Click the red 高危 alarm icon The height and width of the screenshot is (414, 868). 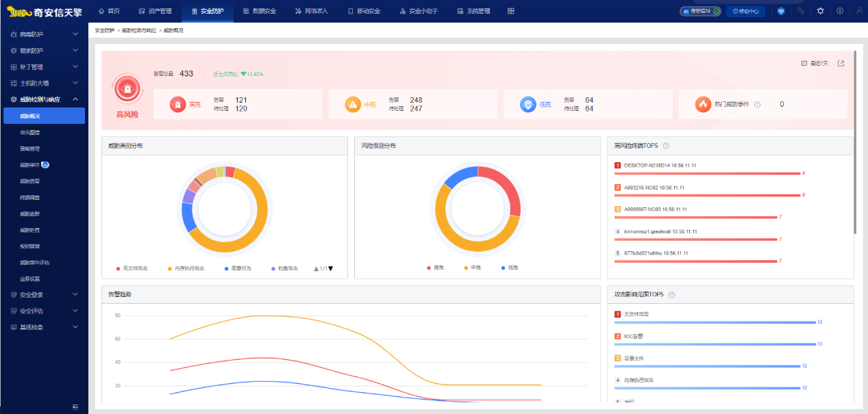tap(178, 105)
